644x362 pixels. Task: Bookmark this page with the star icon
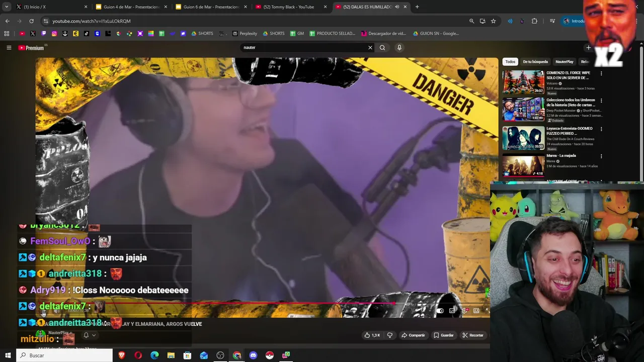pos(493,21)
